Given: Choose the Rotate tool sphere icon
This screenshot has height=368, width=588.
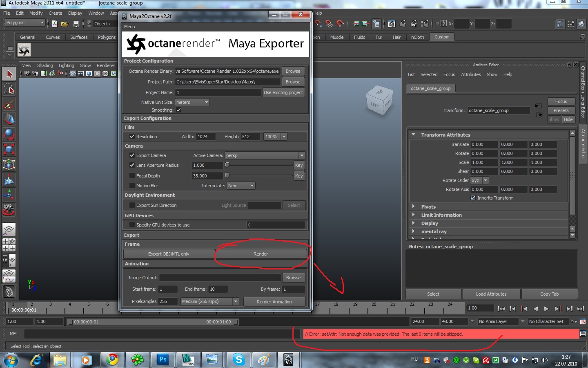Looking at the screenshot, I should [x=9, y=135].
